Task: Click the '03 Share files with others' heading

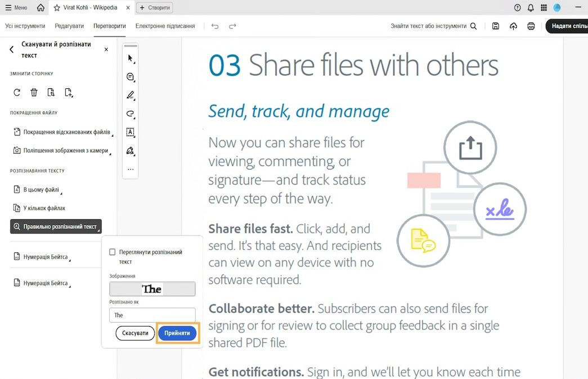Action: point(353,65)
